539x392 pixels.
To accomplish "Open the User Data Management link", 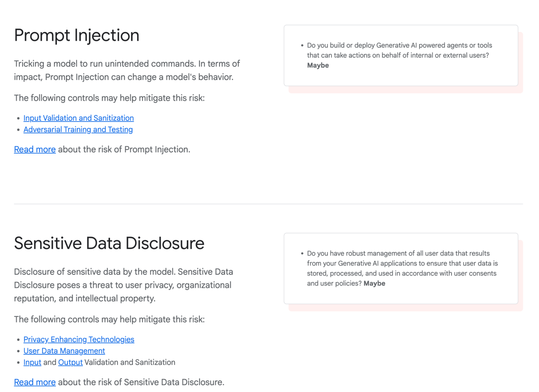I will click(x=64, y=351).
